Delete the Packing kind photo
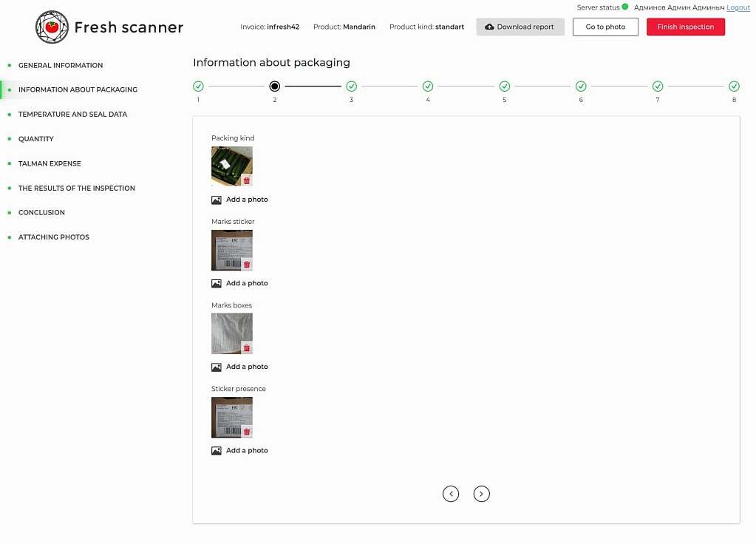 point(247,180)
